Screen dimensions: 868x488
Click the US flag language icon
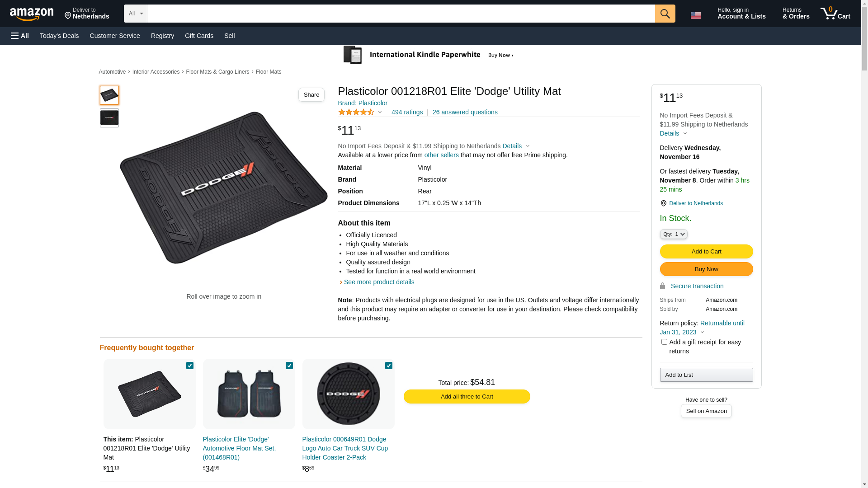[695, 15]
